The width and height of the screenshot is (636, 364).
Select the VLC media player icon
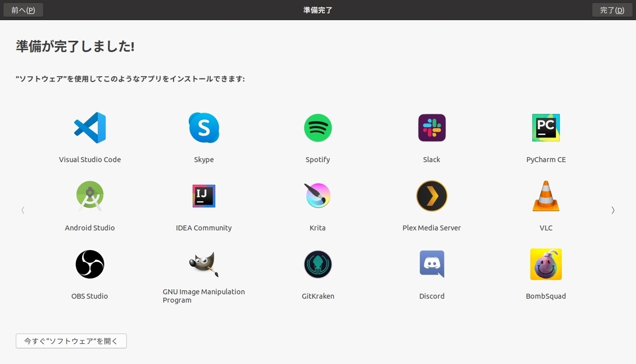[545, 196]
